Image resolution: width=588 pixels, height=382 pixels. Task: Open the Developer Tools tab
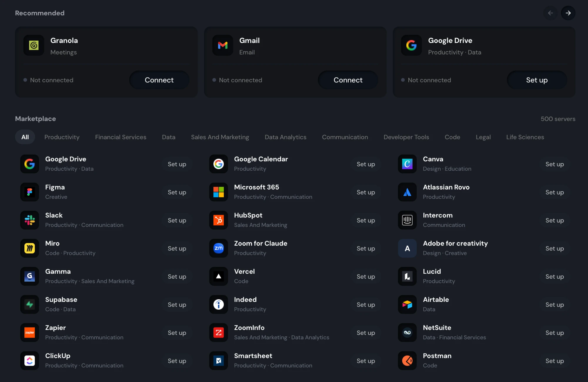point(406,137)
